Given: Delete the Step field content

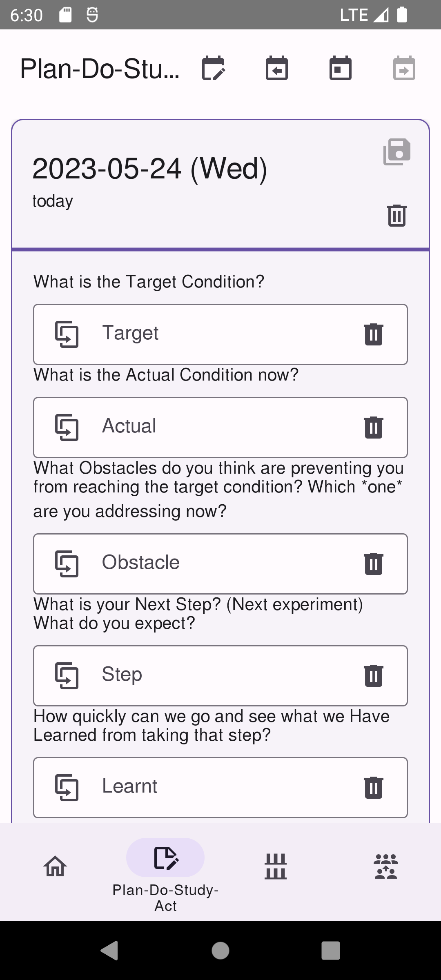Looking at the screenshot, I should click(x=373, y=676).
